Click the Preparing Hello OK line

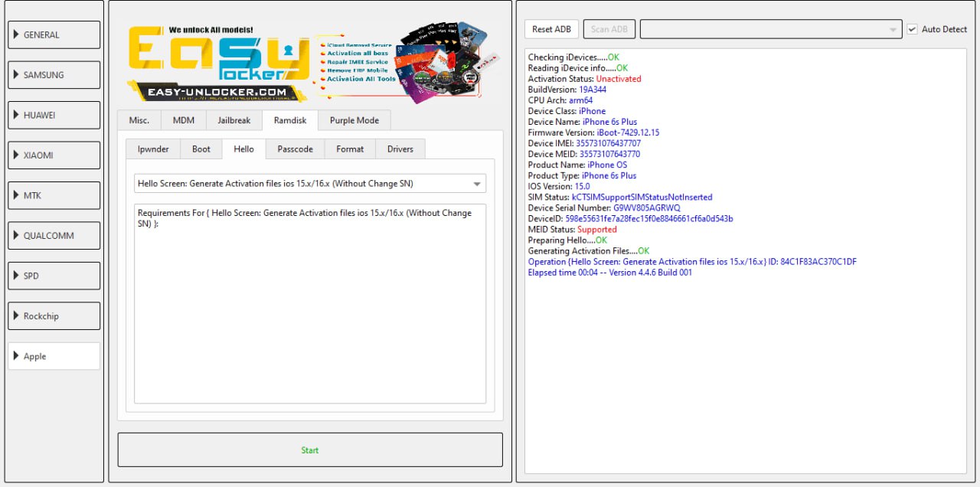click(x=567, y=240)
